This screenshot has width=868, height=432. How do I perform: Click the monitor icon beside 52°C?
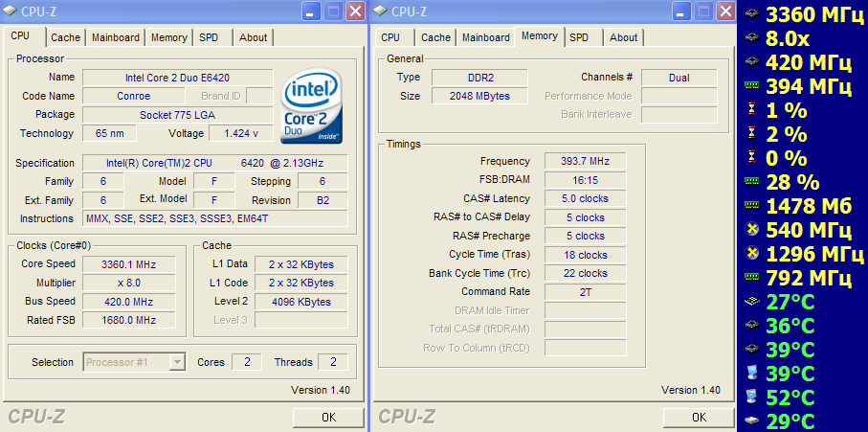pyautogui.click(x=751, y=396)
